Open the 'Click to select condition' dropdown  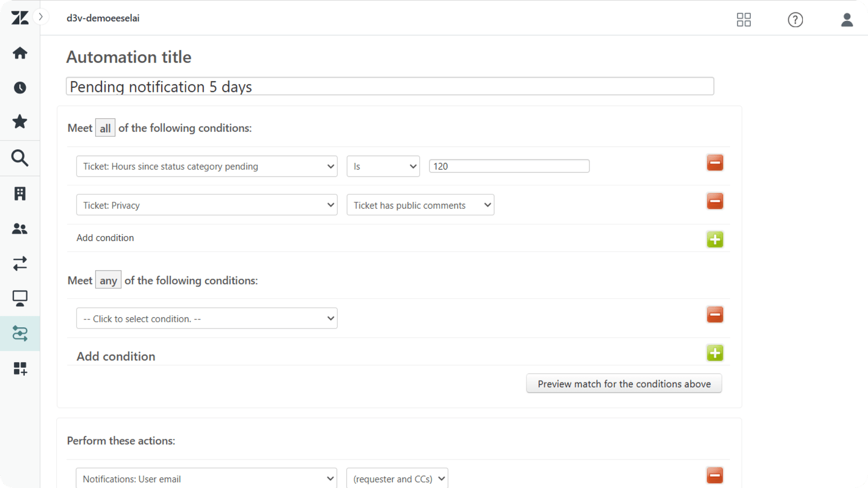206,318
